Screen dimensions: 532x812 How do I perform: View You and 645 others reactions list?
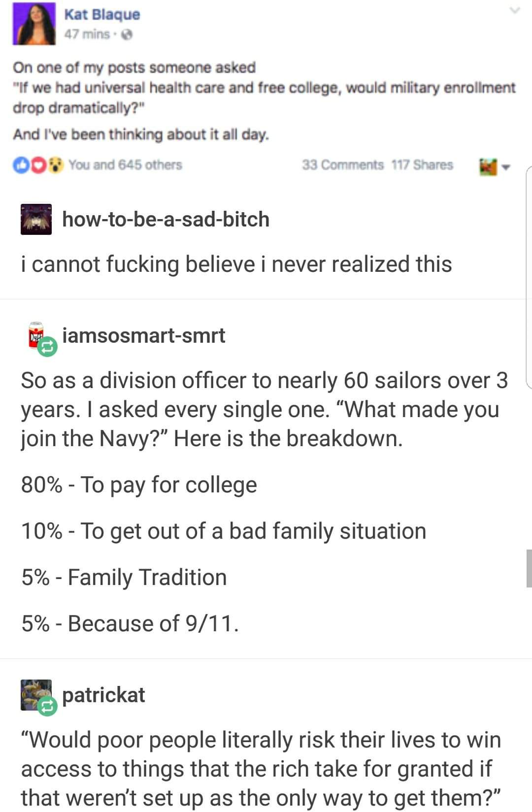(125, 164)
